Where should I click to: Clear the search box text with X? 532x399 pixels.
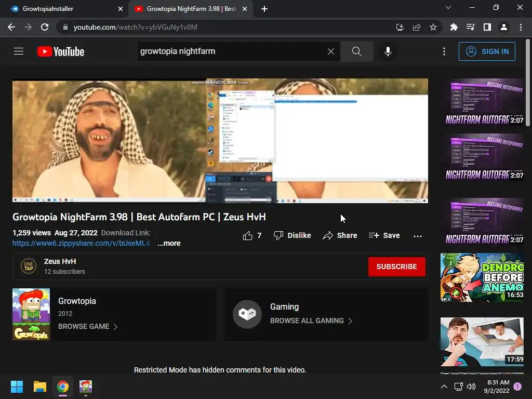click(331, 51)
